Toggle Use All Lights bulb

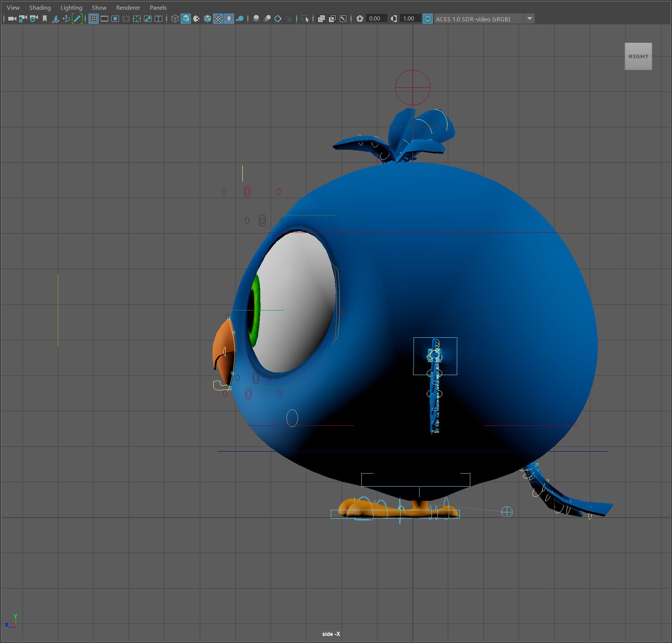click(229, 19)
